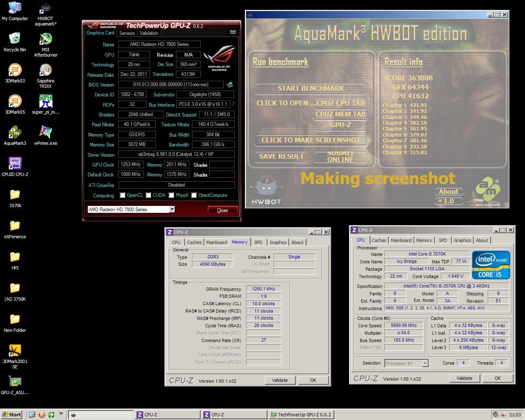Screen dimensions: 525x420
Task: Switch to GPU-Z Sensors tab
Action: pyautogui.click(x=127, y=33)
